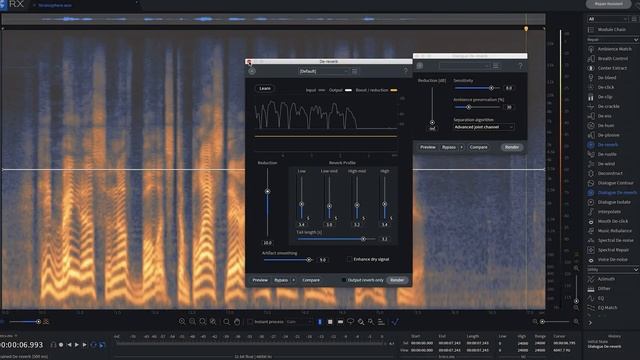Select the lasso selection tool
The height and width of the screenshot is (360, 640).
point(350,322)
